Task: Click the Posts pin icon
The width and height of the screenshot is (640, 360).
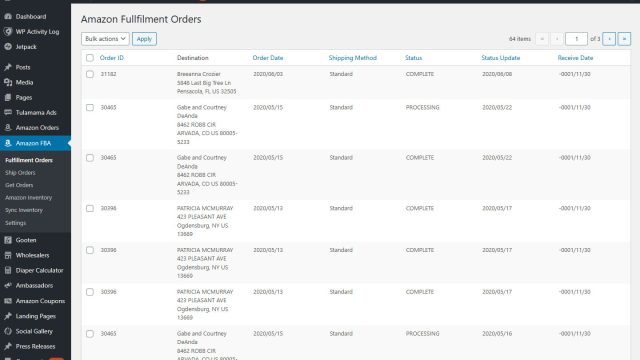Action: (8, 67)
